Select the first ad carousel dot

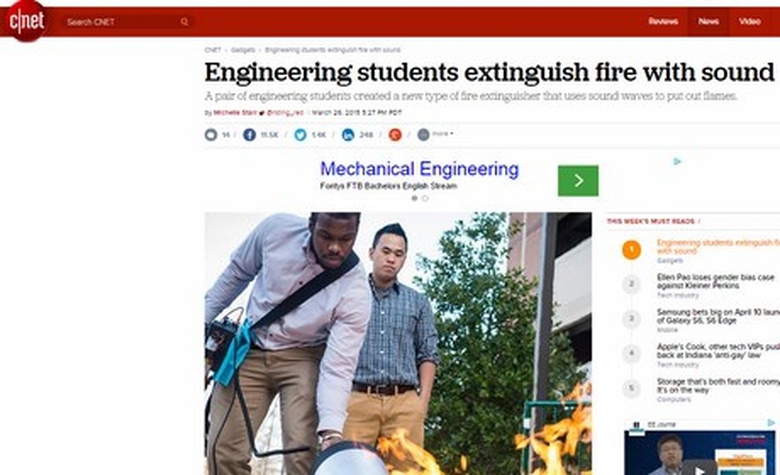point(414,198)
